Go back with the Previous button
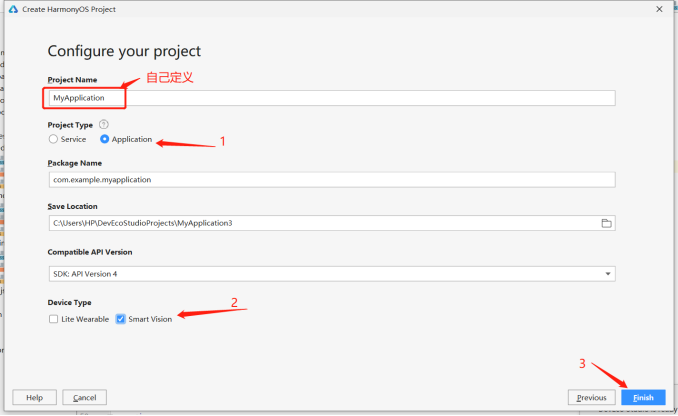Viewport: 678px width, 416px height. 591,397
